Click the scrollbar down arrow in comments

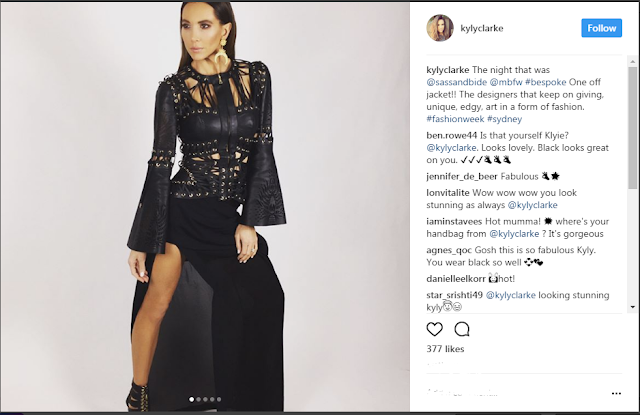coord(633,307)
